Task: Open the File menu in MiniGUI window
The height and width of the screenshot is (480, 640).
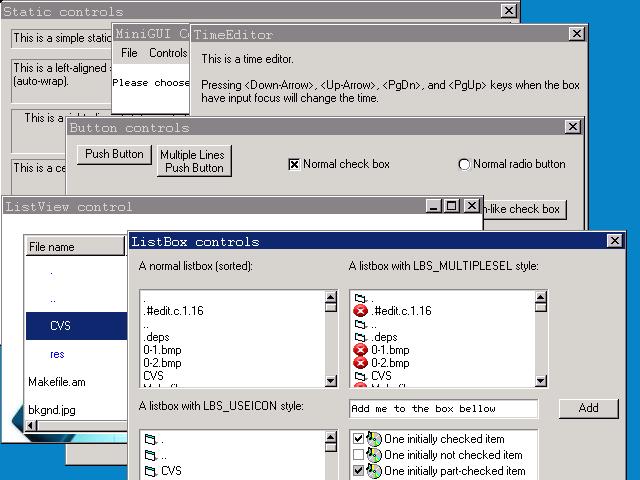Action: pos(129,53)
